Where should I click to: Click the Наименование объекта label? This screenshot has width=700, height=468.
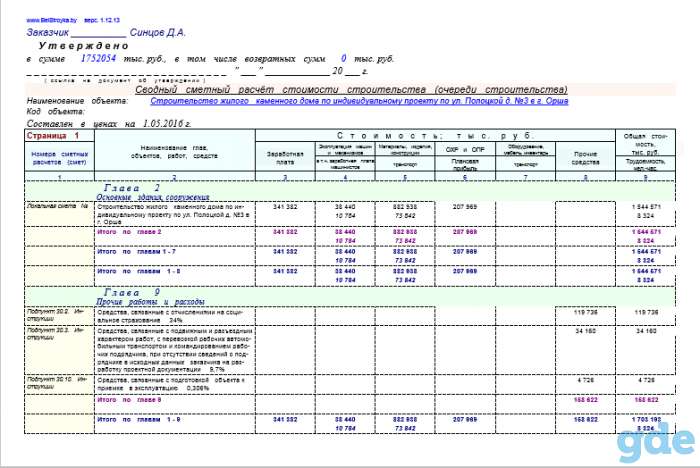[x=77, y=101]
